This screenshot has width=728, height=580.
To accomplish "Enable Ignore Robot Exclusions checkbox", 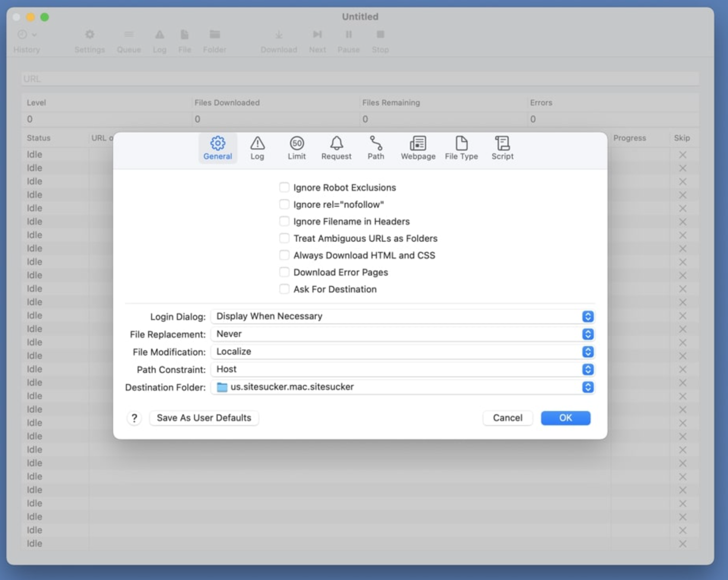I will coord(284,187).
